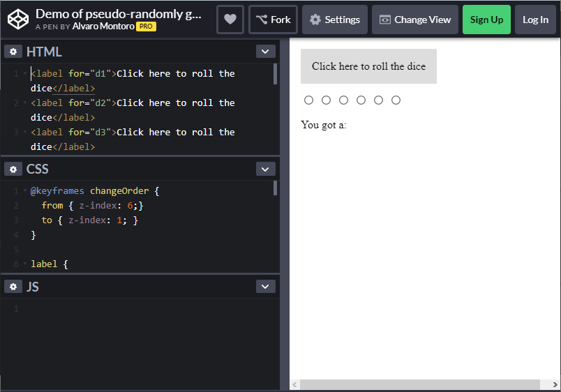Screen dimensions: 561x392
Task: Click "Click here to roll the dice" label
Action: click(x=368, y=66)
